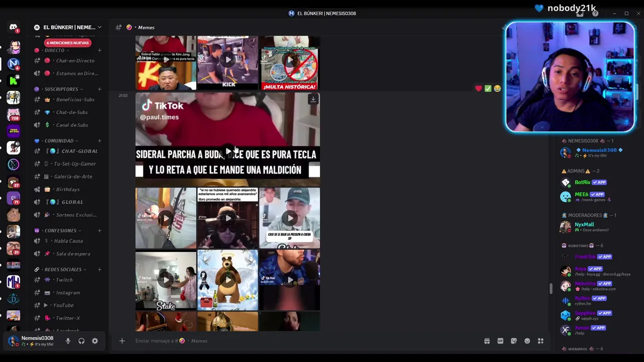Click BotRix member avatar
Screen dimensions: 644x362
[566, 183]
